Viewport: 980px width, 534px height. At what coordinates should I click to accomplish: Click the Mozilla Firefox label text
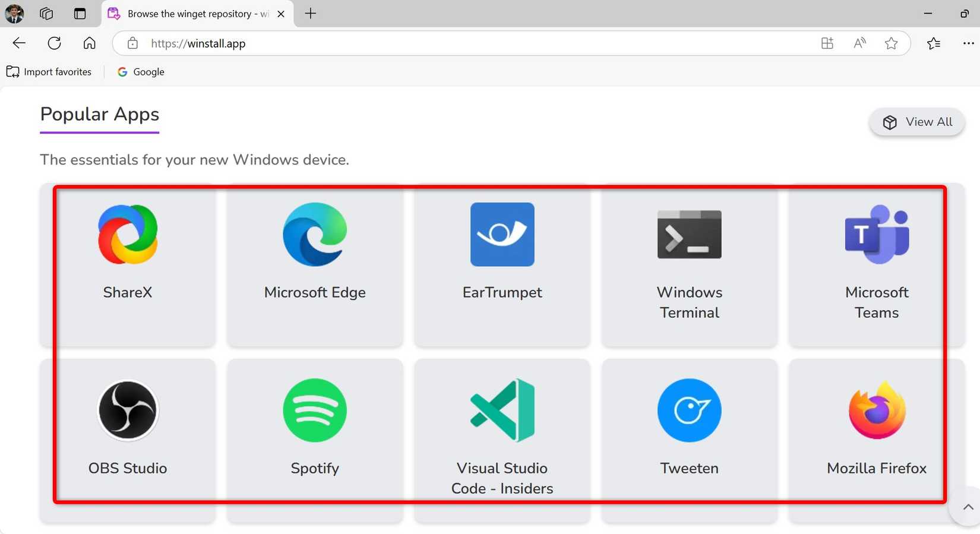coord(877,468)
